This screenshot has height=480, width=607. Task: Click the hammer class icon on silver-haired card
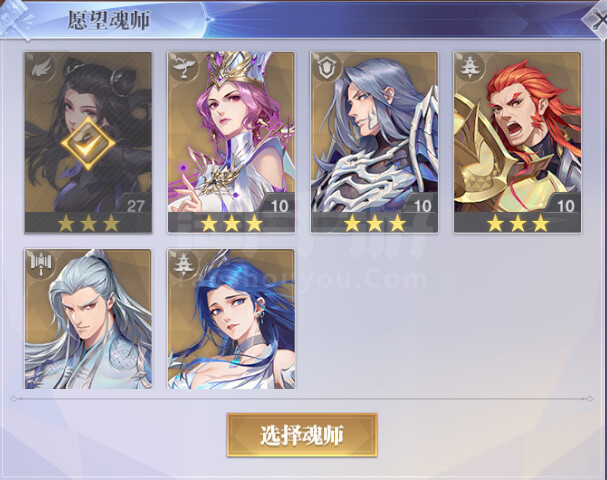coord(41,264)
